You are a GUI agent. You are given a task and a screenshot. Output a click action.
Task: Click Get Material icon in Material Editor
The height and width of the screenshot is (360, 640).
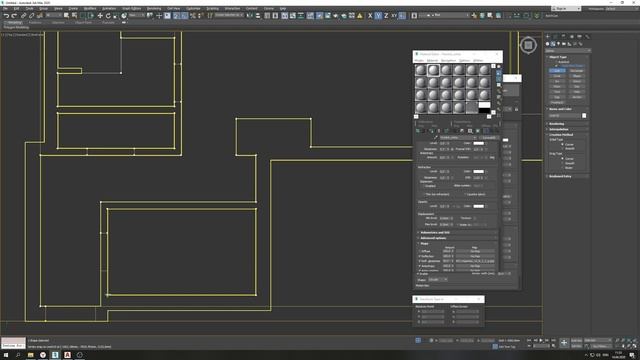pos(418,131)
